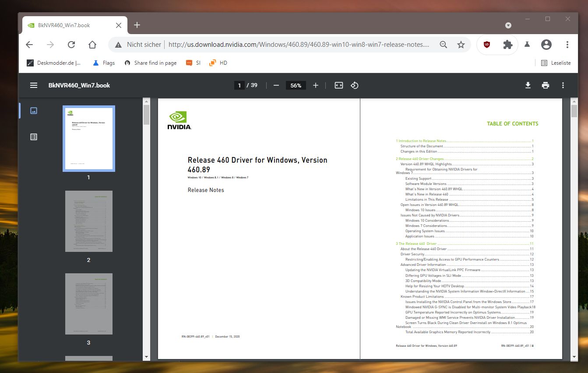Click the 56% zoom level field
588x373 pixels.
(x=296, y=85)
